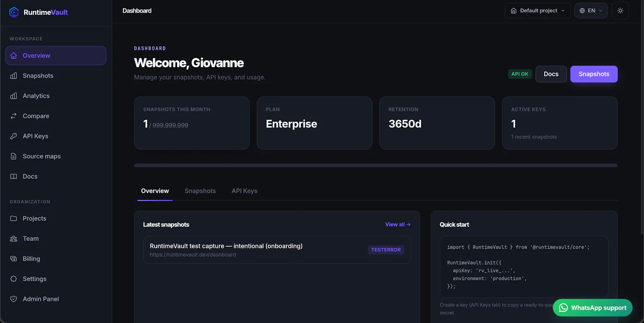Click the WhatsApp logo icon
This screenshot has width=644, height=323.
pos(563,308)
